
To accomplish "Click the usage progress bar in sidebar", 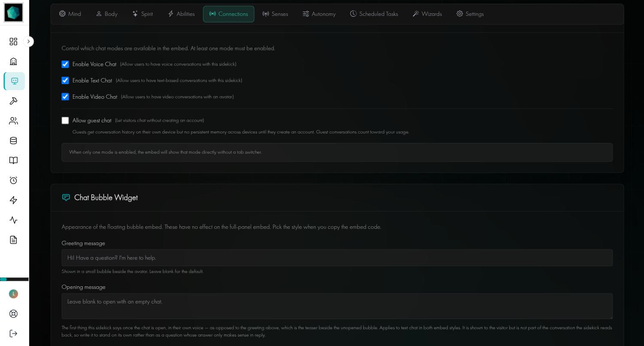I will tap(14, 279).
